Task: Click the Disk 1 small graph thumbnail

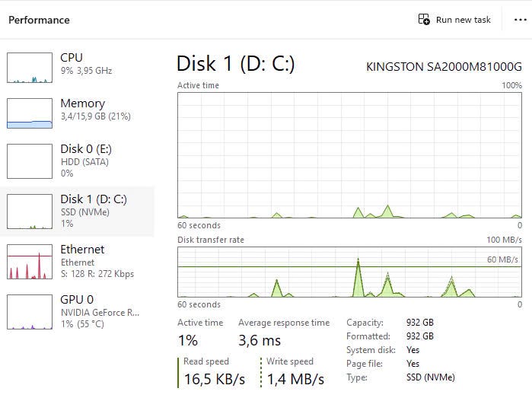Action: [x=30, y=212]
